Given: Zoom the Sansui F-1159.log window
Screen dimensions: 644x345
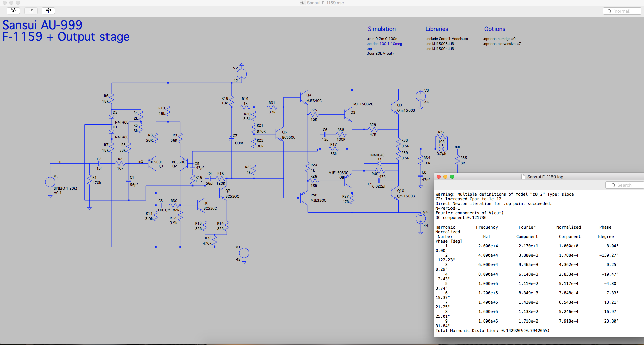Looking at the screenshot, I should [x=452, y=177].
